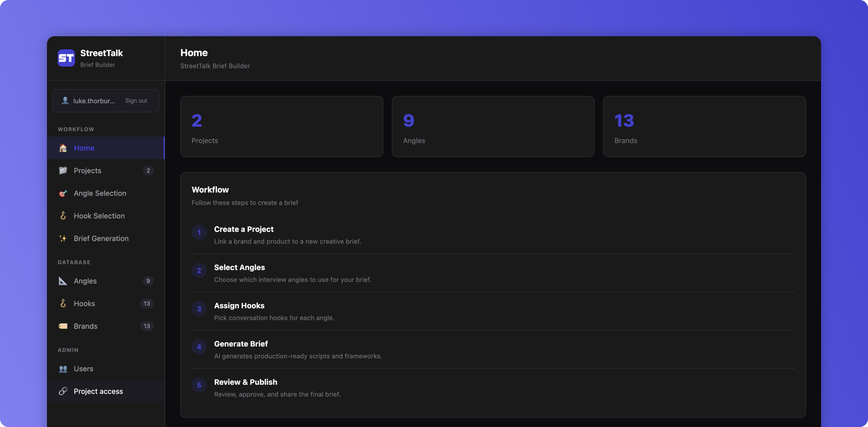Click the Hooks count badge 13
Screen dimensions: 868x427
[146, 303]
